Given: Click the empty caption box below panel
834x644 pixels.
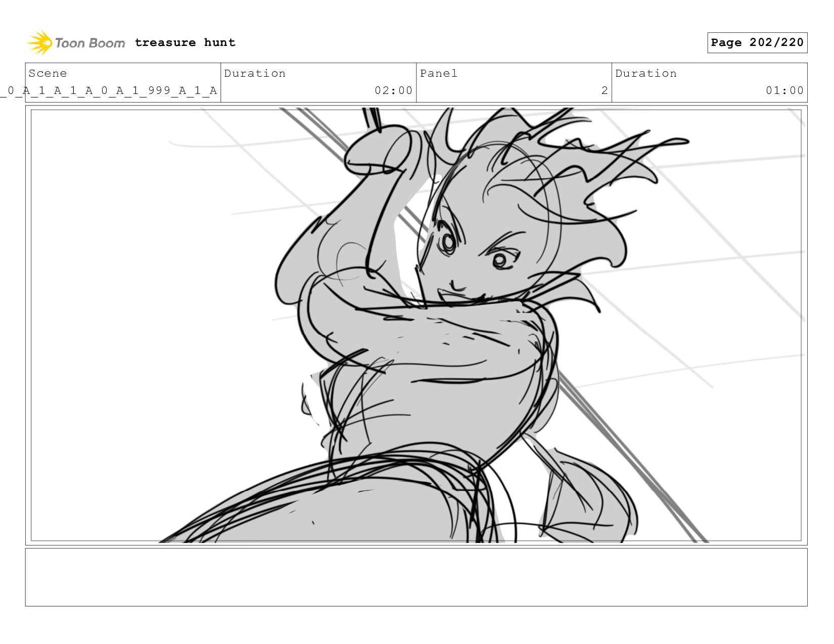Looking at the screenshot, I should [x=416, y=577].
